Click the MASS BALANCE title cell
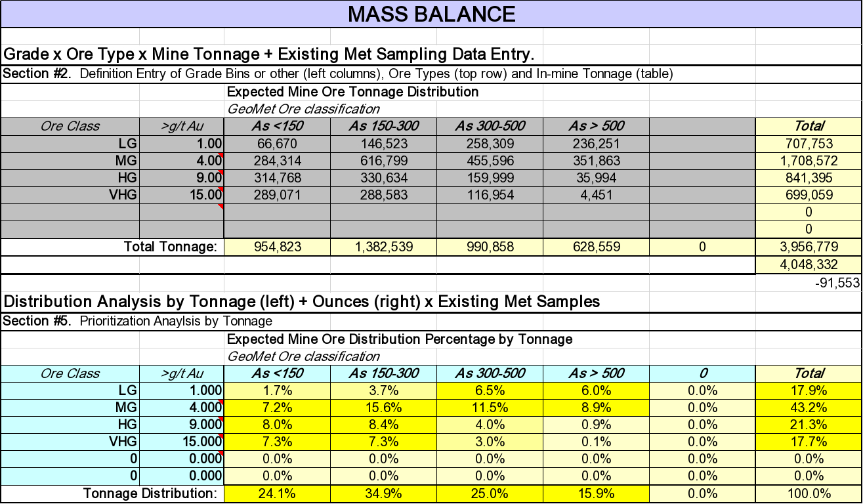The width and height of the screenshot is (863, 504). [x=431, y=13]
